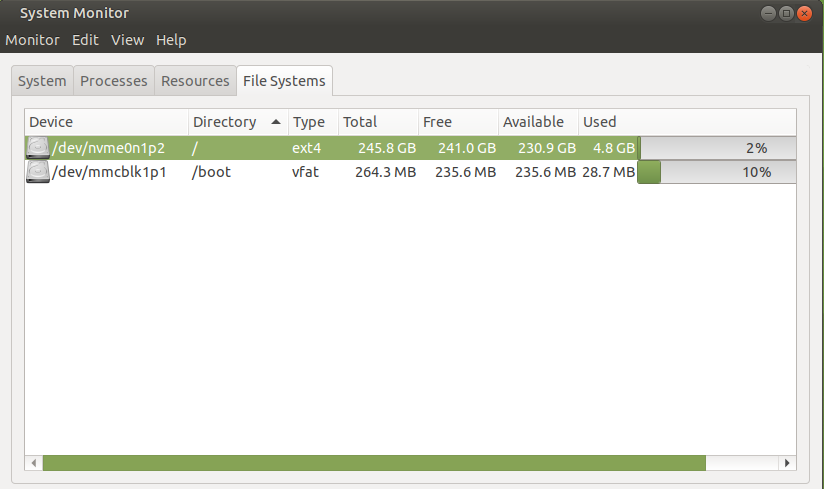Select the File Systems tab
The width and height of the screenshot is (824, 489).
coord(284,81)
